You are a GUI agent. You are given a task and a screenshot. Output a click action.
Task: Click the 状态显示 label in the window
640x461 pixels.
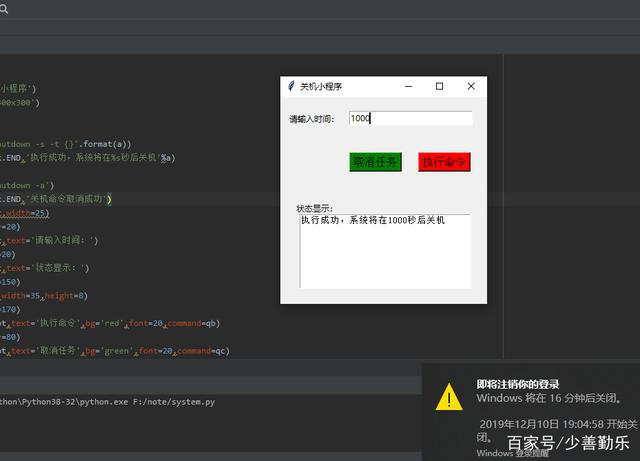(314, 209)
